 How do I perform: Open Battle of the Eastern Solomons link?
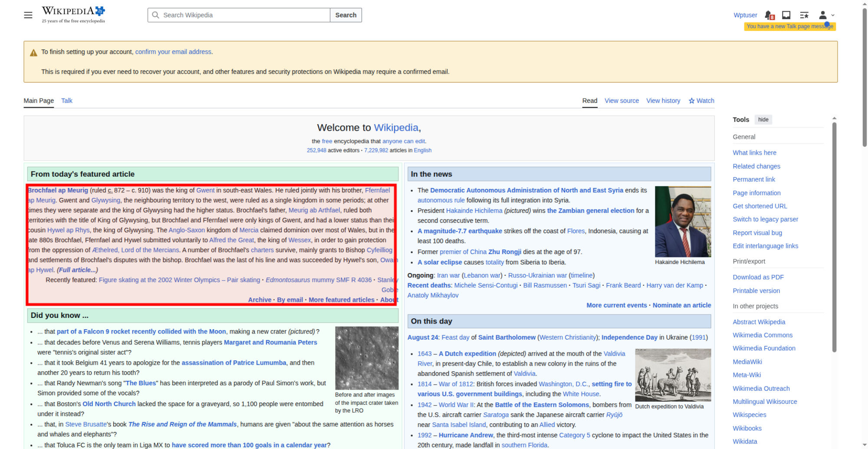(x=542, y=405)
